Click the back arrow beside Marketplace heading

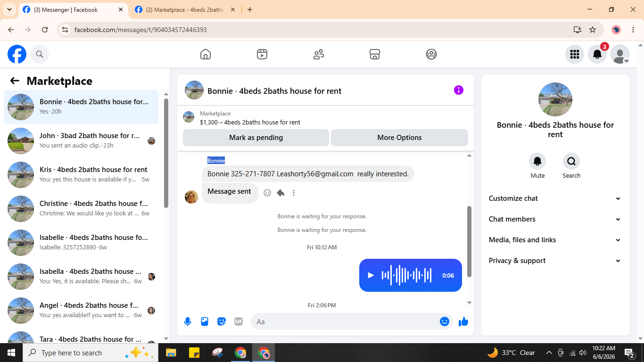point(15,81)
